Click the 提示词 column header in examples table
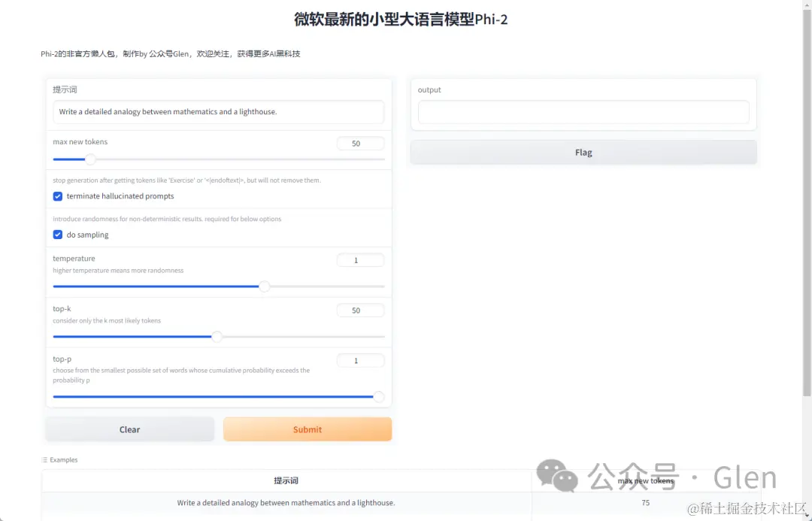This screenshot has width=812, height=521. coord(287,480)
